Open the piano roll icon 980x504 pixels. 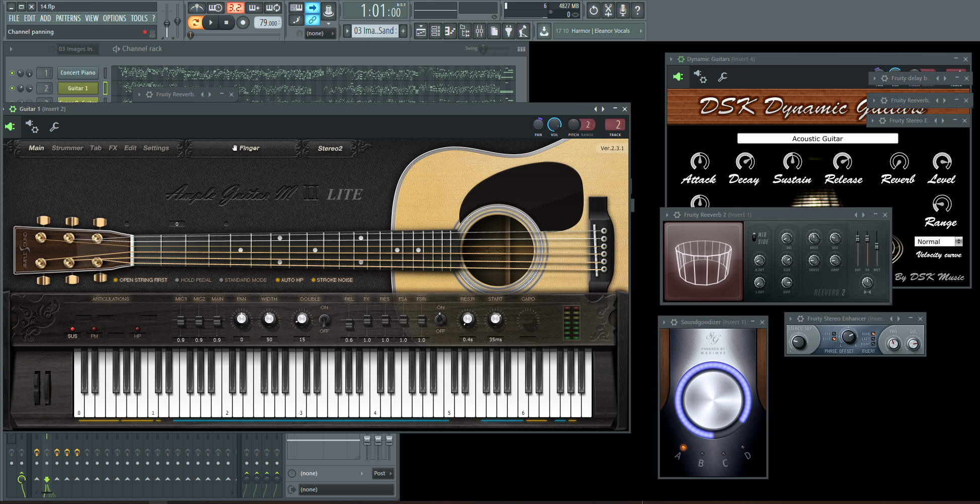[x=450, y=32]
